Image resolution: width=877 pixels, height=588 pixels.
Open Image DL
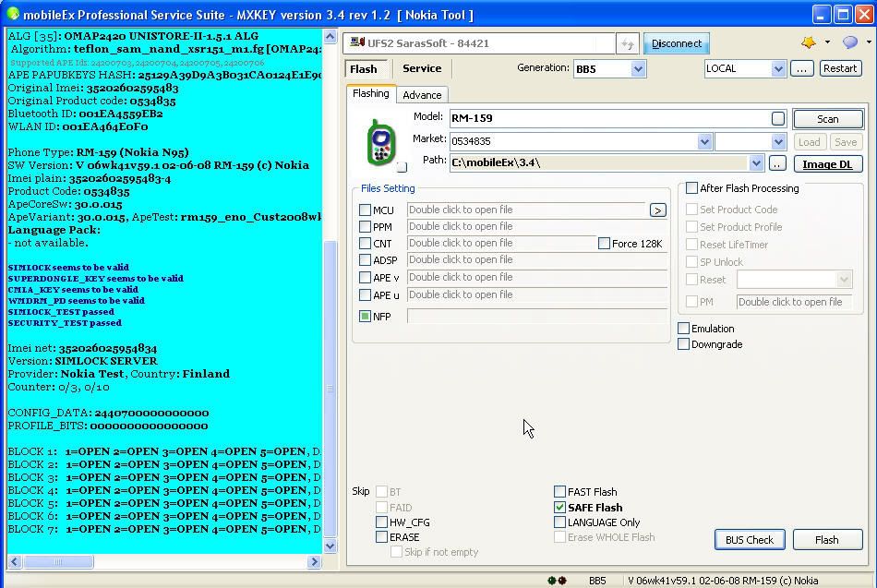(x=827, y=164)
